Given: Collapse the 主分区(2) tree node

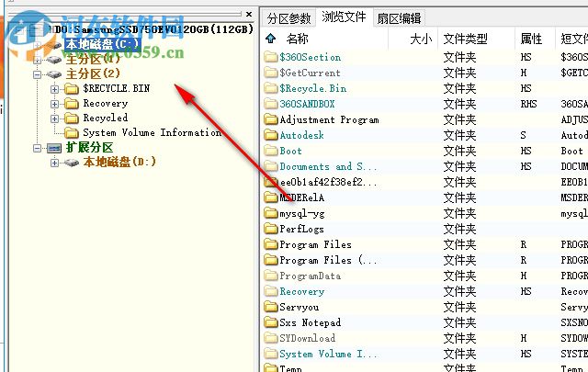Looking at the screenshot, I should click(x=37, y=74).
